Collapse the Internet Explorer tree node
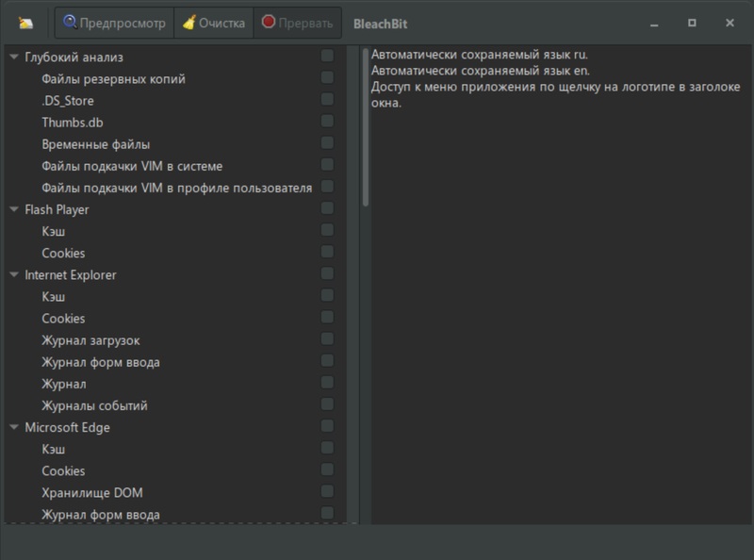Image resolution: width=754 pixels, height=560 pixels. pyautogui.click(x=14, y=275)
